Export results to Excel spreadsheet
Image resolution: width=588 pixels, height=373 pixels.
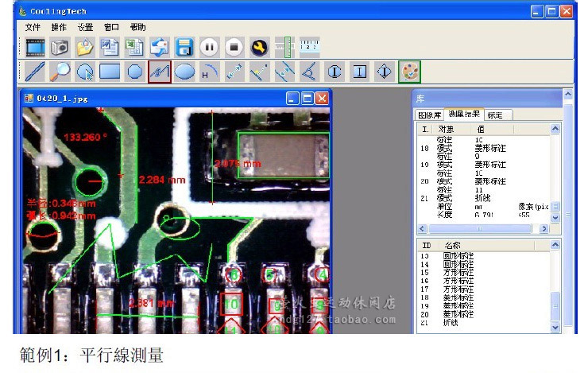[134, 47]
